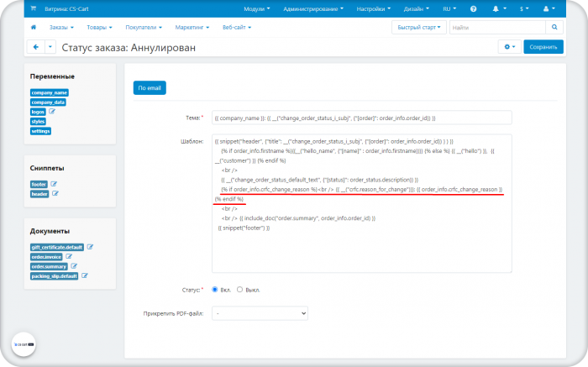Insert the company_name variable
Viewport: 588px width, 367px height.
(50, 92)
